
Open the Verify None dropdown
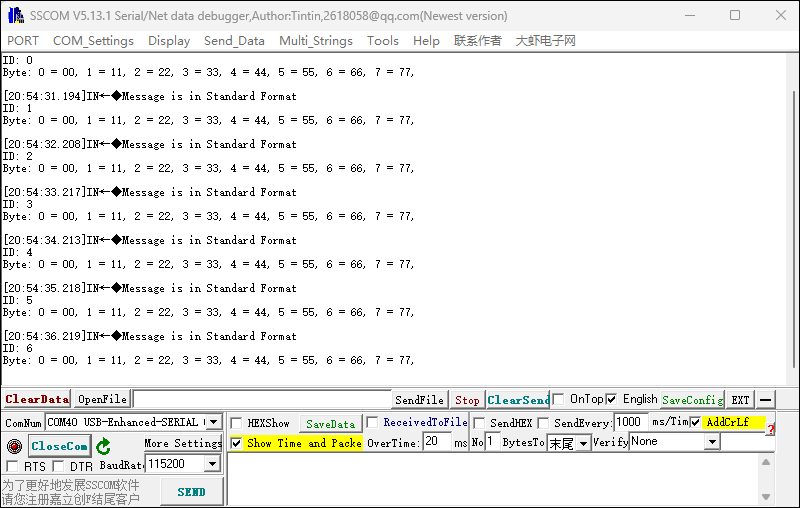712,441
